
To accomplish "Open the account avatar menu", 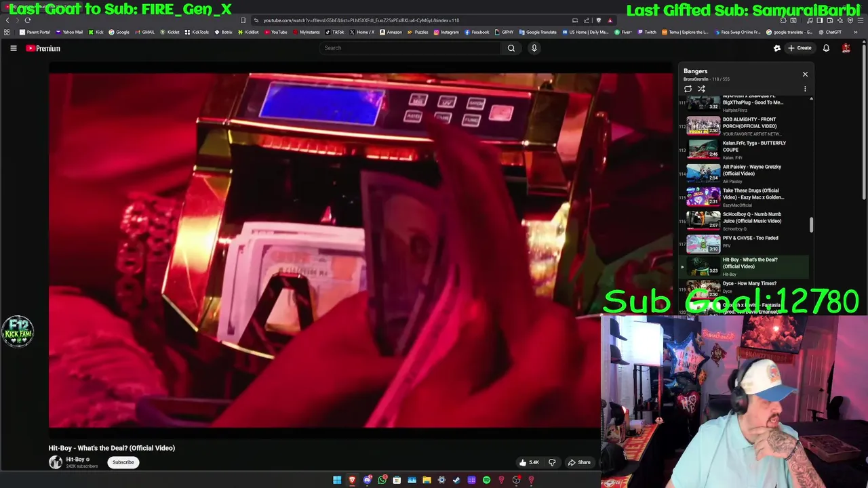I will tap(846, 48).
